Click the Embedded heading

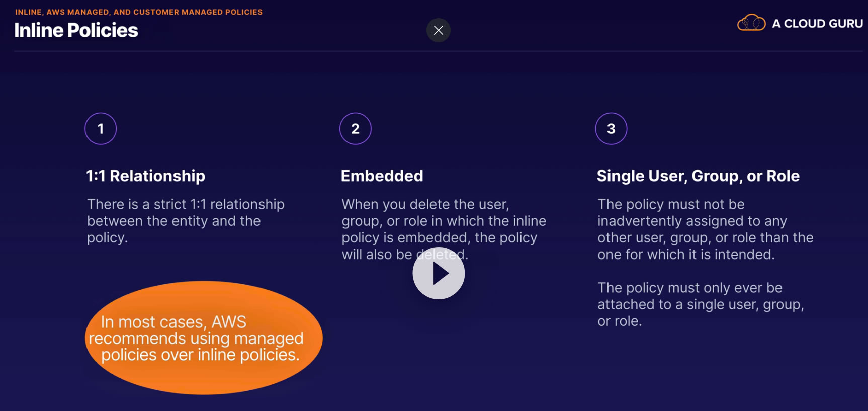click(x=382, y=176)
